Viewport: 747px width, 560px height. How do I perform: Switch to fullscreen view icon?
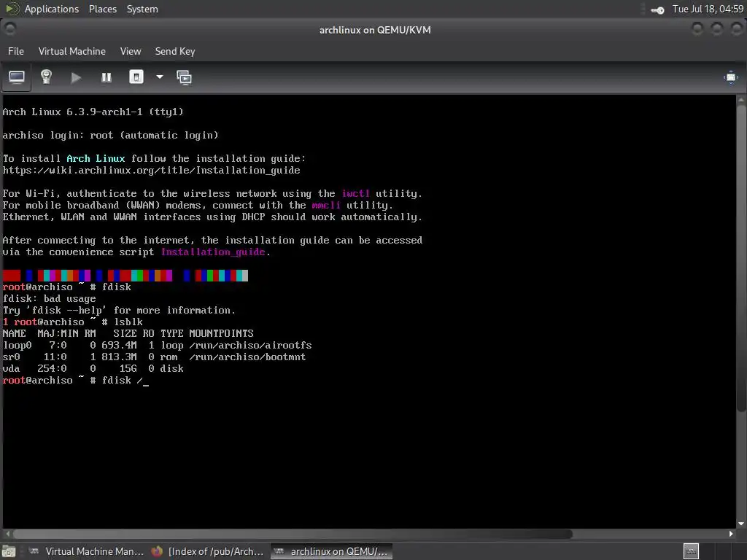coord(731,77)
